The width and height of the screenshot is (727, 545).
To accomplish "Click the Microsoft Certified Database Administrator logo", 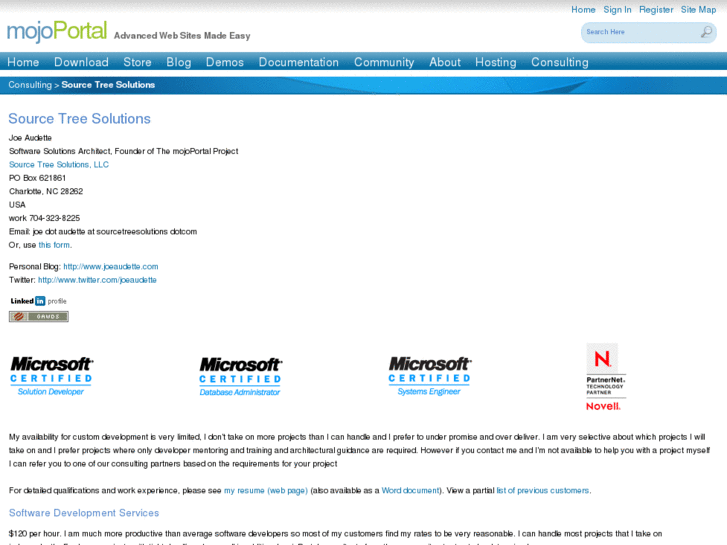I will click(241, 377).
